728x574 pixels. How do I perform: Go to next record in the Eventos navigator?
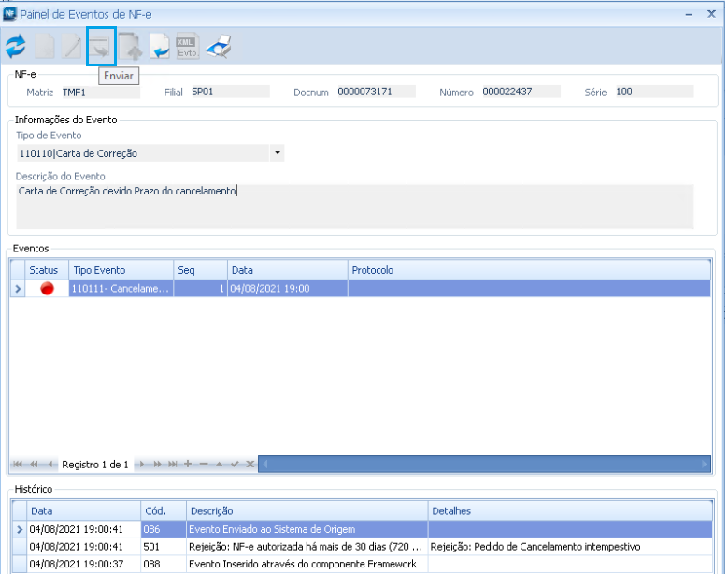coord(141,465)
